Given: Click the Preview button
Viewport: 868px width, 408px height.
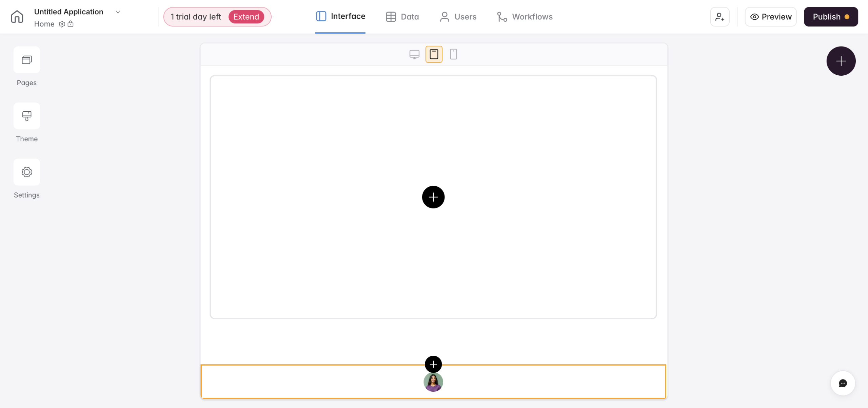Looking at the screenshot, I should (x=771, y=17).
